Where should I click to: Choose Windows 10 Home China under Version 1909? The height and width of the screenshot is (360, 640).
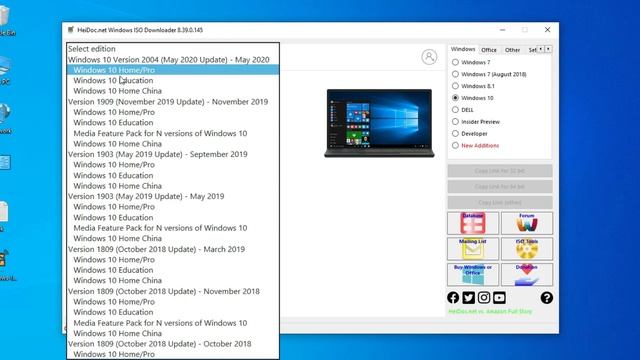(x=173, y=144)
